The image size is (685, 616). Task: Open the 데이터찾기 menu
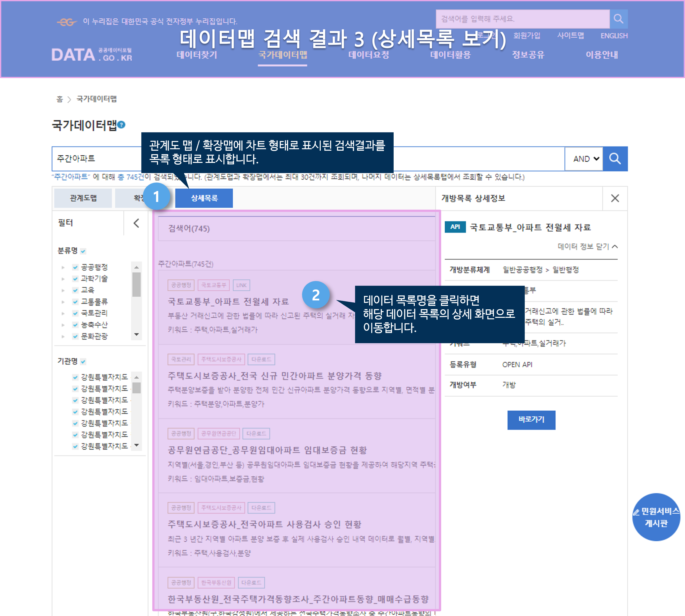pyautogui.click(x=197, y=55)
